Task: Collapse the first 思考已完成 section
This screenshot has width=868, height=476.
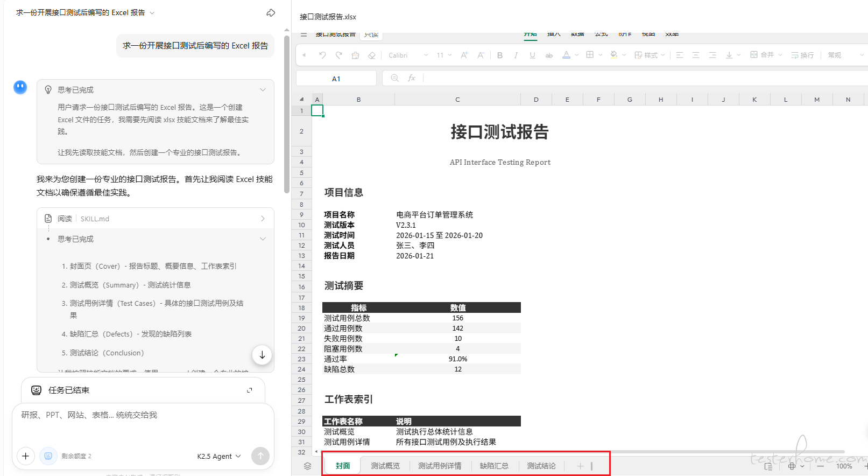Action: point(263,90)
